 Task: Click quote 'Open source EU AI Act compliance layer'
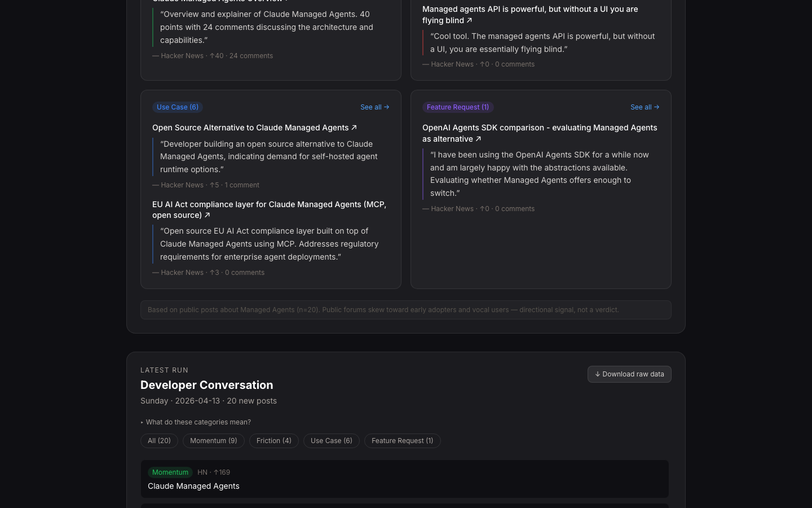[x=271, y=244]
